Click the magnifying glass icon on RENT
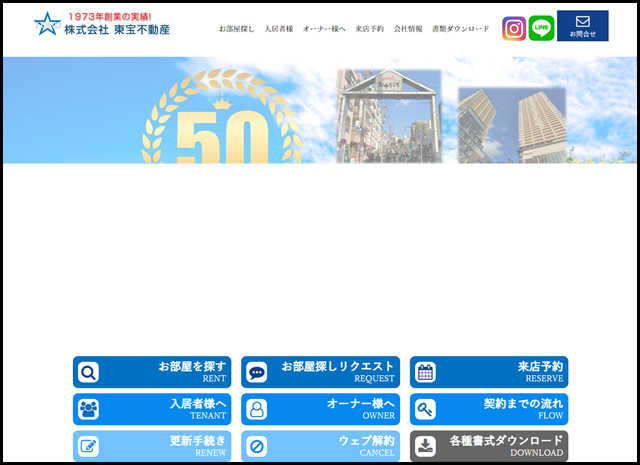This screenshot has height=465, width=640. pyautogui.click(x=88, y=372)
